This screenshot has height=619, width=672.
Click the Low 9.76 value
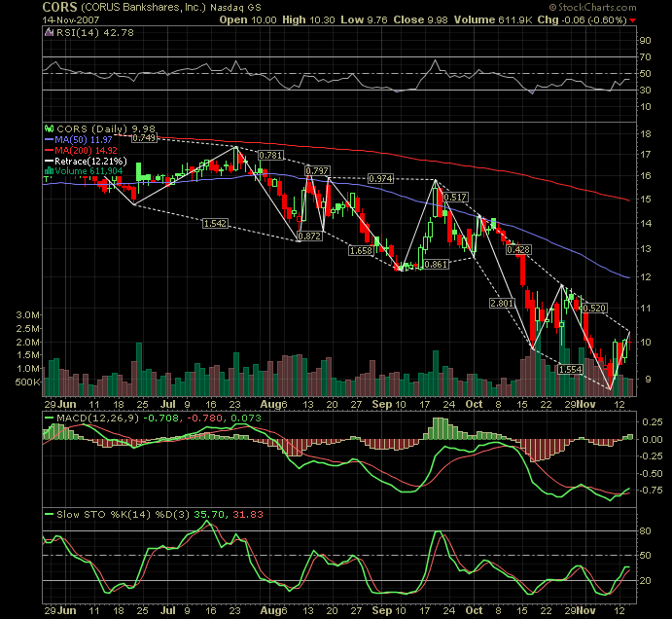point(365,19)
